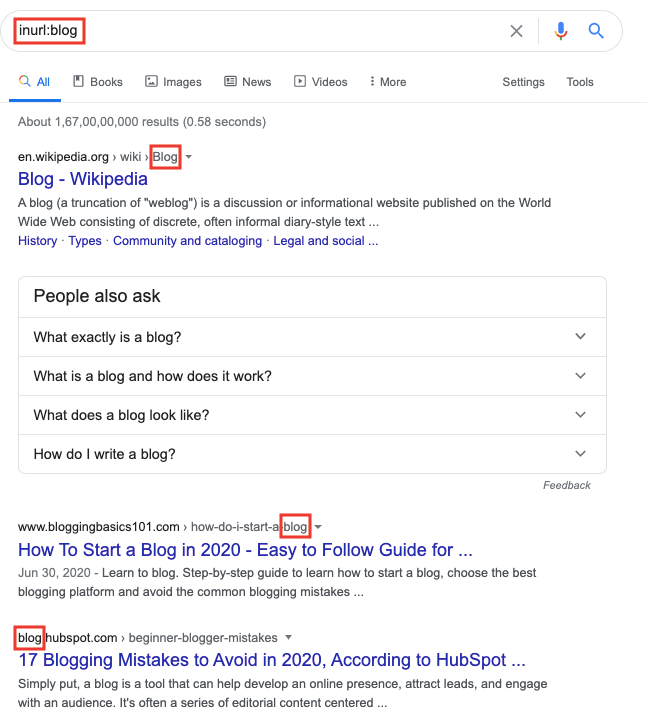Start voice search with microphone icon
The width and height of the screenshot is (647, 714).
click(x=560, y=31)
